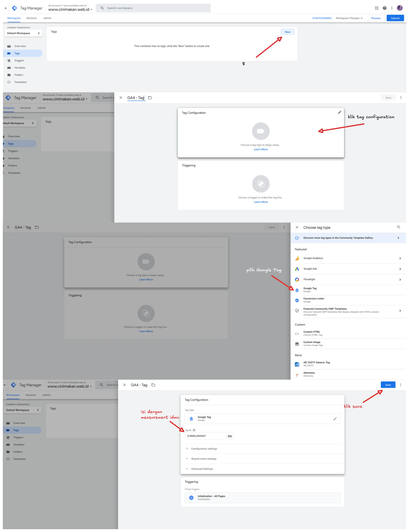The image size is (409, 532).
Task: Click the AB TASTY Generic Tag icon
Action: pos(297,364)
